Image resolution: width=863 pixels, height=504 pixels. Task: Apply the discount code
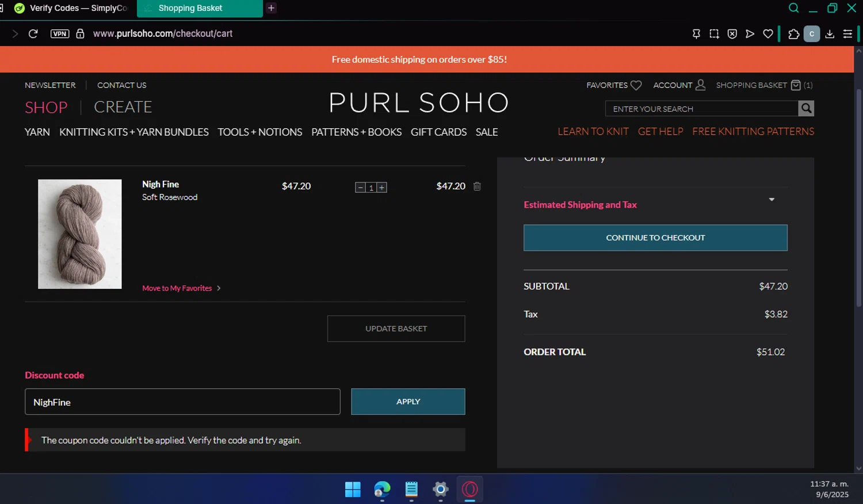pos(408,402)
